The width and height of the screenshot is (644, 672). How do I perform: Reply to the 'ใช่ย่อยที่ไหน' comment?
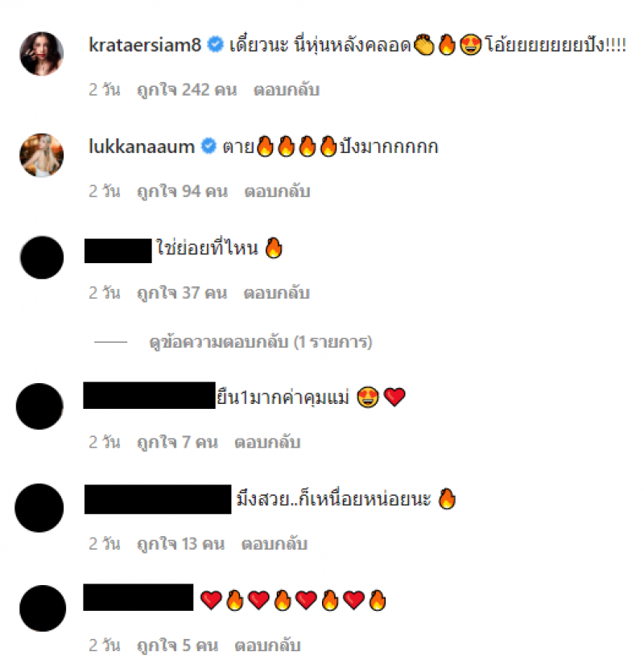[277, 293]
